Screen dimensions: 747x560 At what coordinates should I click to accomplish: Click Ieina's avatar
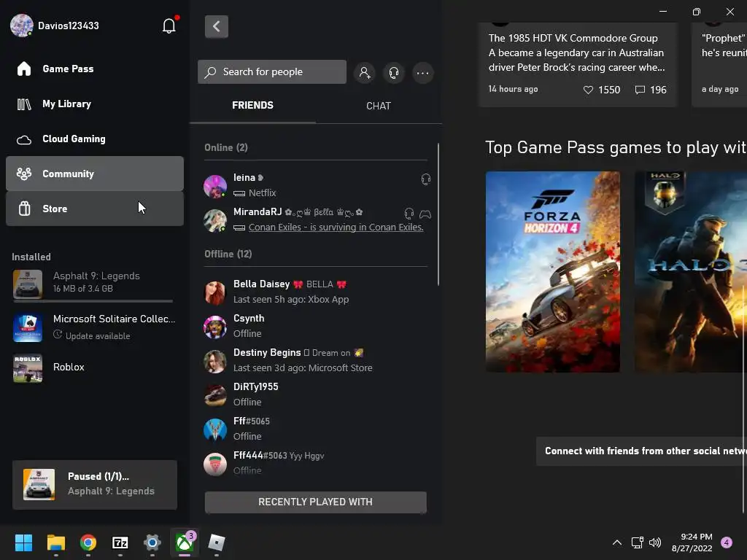click(x=215, y=186)
